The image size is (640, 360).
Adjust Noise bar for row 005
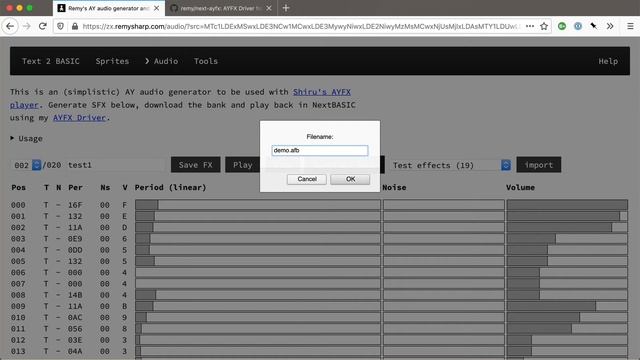(444, 261)
